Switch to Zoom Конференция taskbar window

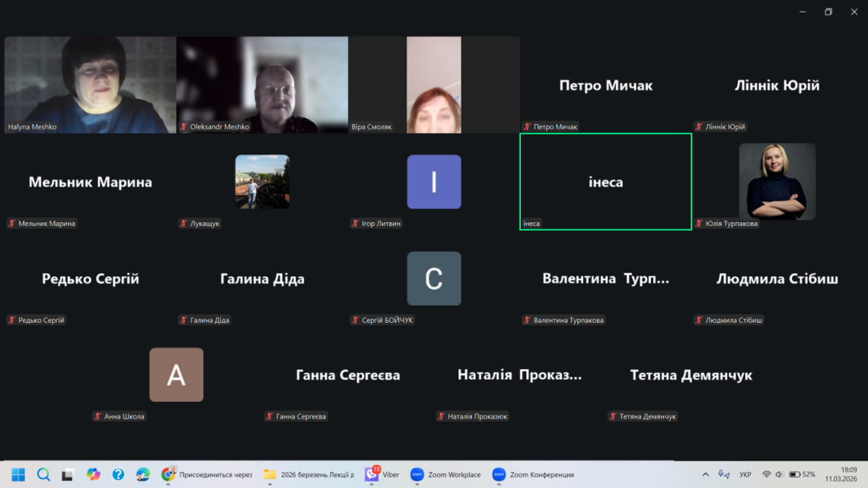[x=533, y=474]
